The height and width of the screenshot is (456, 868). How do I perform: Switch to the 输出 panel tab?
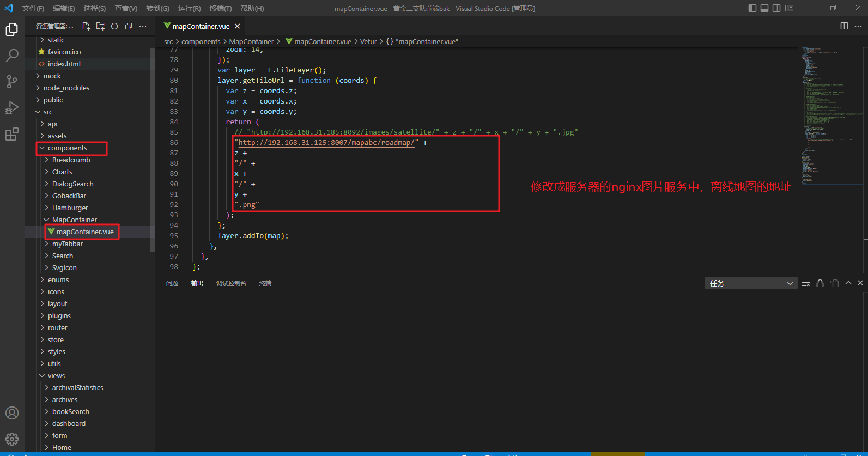point(197,283)
